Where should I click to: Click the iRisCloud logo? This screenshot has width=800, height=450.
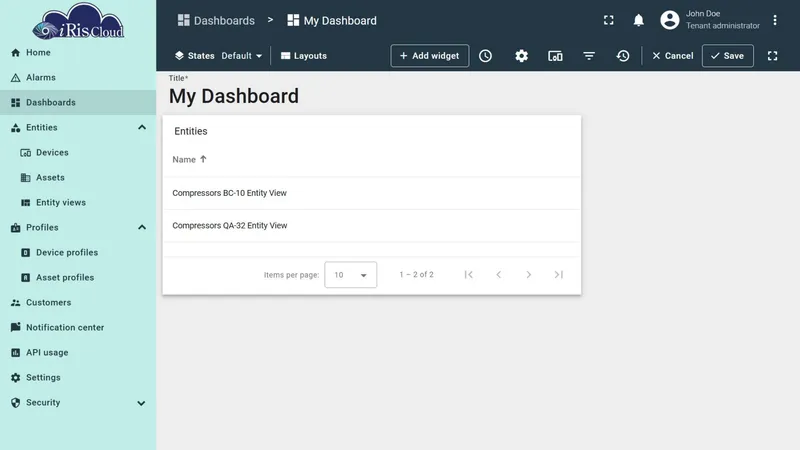click(78, 21)
